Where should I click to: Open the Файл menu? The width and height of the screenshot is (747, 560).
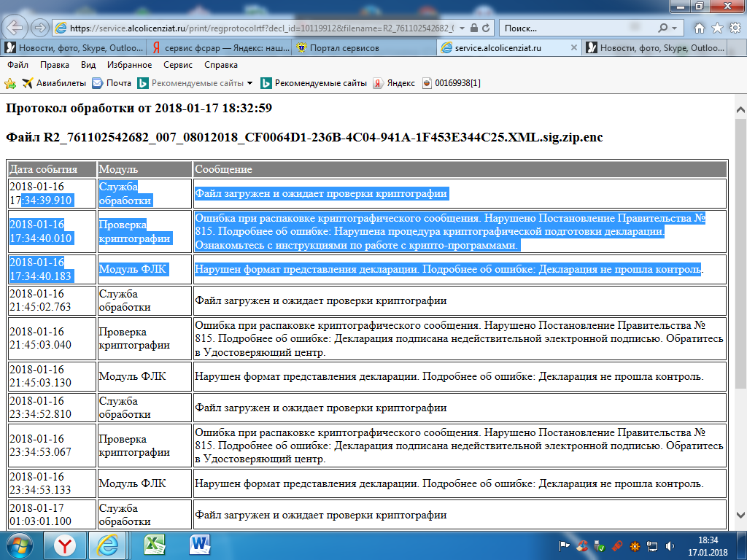click(x=18, y=65)
